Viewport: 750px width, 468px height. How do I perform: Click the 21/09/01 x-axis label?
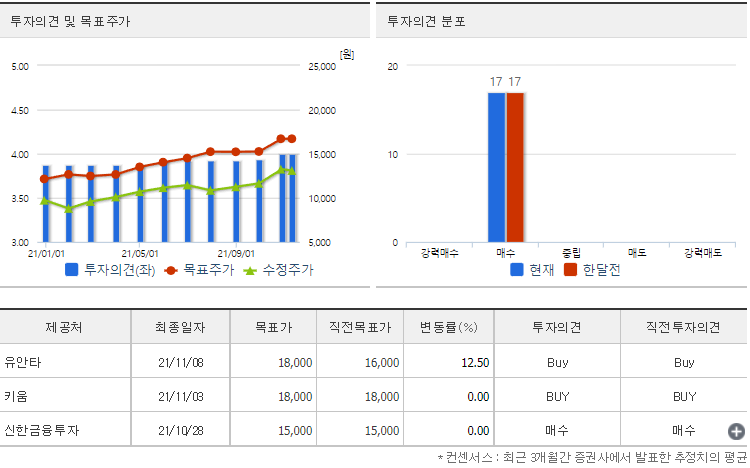(236, 254)
